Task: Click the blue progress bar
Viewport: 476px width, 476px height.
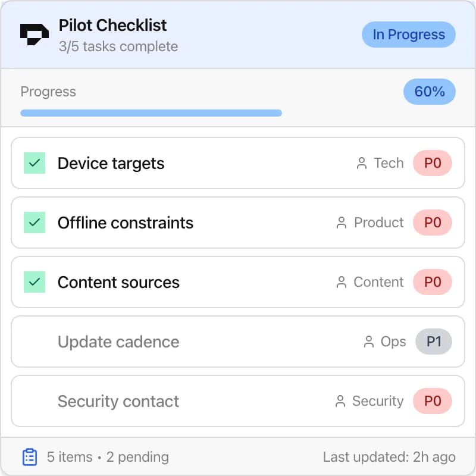Action: (x=151, y=112)
